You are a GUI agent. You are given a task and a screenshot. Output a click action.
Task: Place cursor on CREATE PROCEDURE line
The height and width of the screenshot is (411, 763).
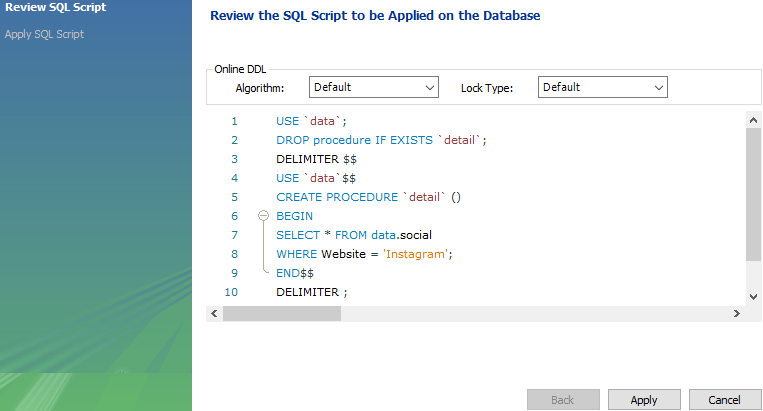tap(368, 197)
